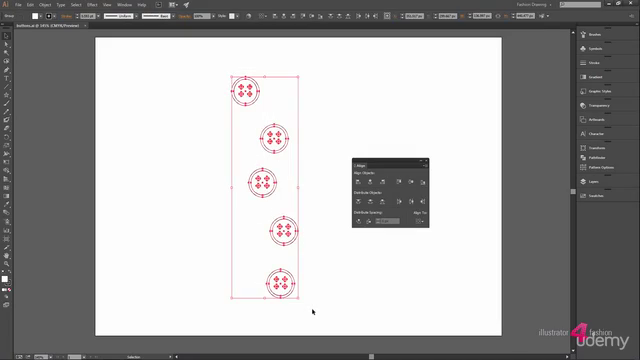Viewport: 640px width, 360px height.
Task: Select the Hand tool
Action: tap(6, 256)
